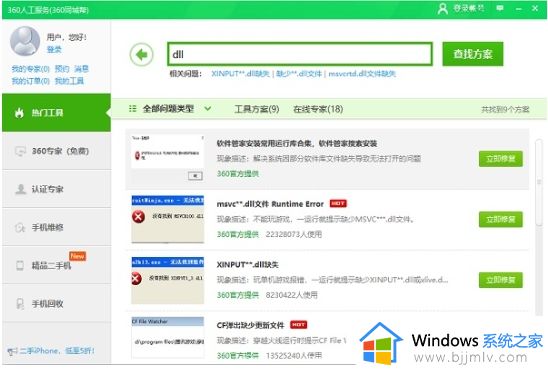
Task: Open the 消息 link
Action: point(81,69)
